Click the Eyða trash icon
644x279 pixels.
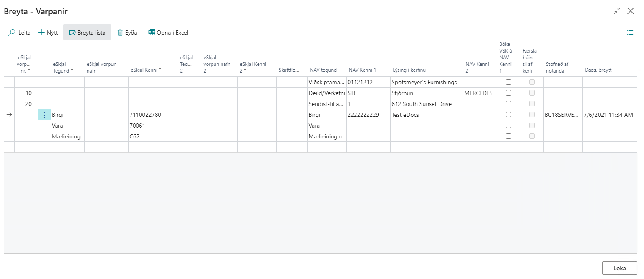click(x=120, y=33)
